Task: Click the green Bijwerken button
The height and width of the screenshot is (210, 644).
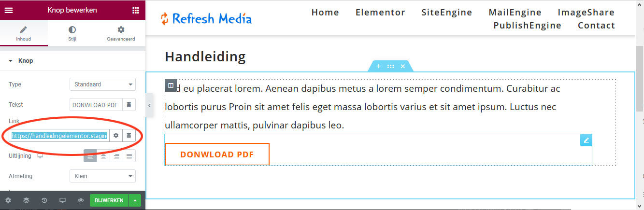Action: pyautogui.click(x=109, y=200)
